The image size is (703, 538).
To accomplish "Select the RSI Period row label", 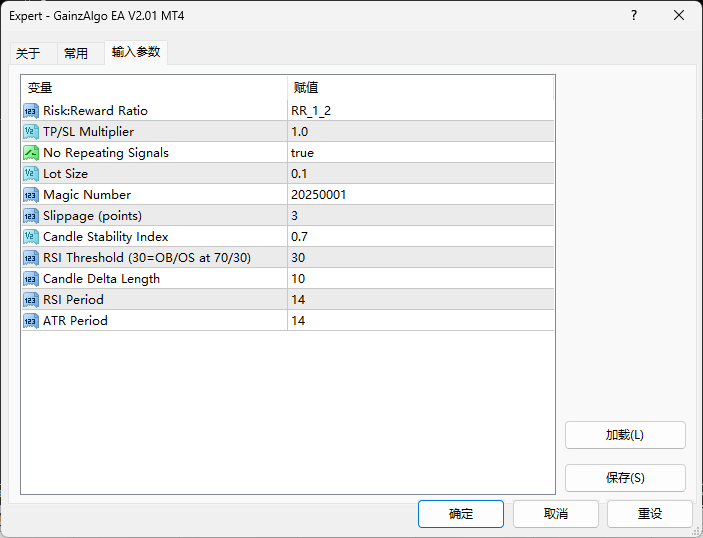I will click(74, 300).
